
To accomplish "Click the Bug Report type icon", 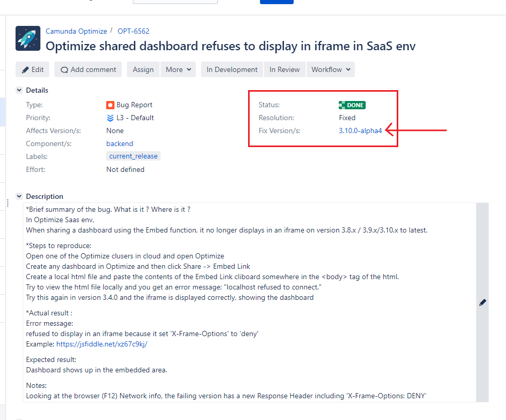I will [110, 105].
